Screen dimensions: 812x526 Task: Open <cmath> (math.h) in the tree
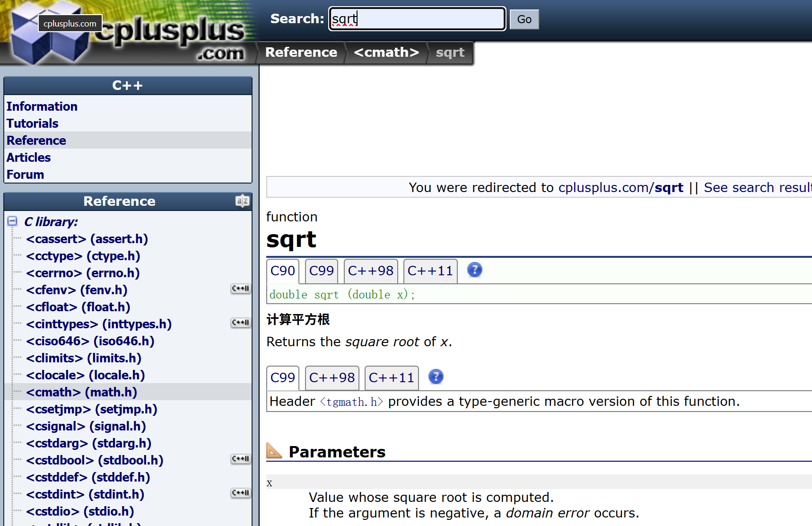pos(82,392)
